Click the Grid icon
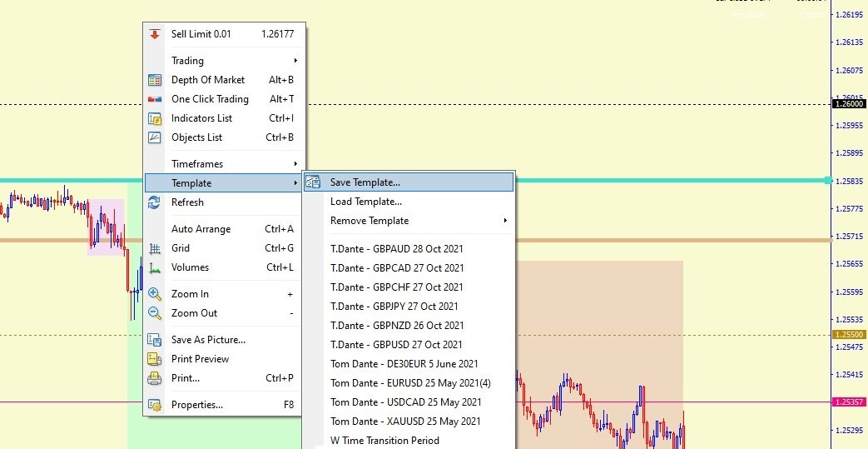 click(x=155, y=248)
